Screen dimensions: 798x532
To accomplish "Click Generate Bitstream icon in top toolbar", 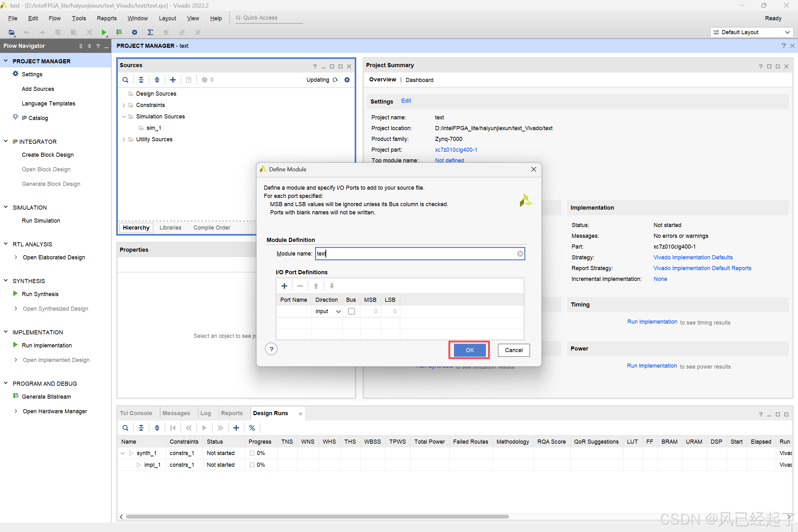I will (119, 32).
